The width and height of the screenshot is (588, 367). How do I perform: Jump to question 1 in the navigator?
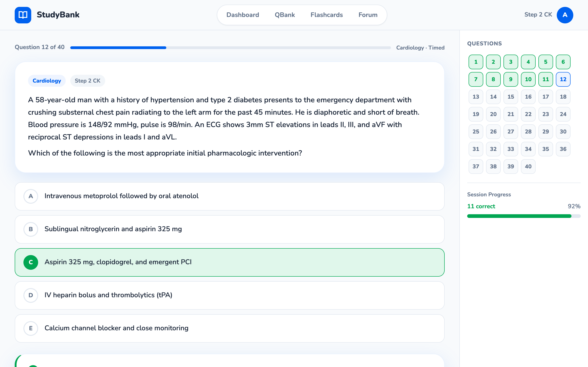(x=475, y=62)
